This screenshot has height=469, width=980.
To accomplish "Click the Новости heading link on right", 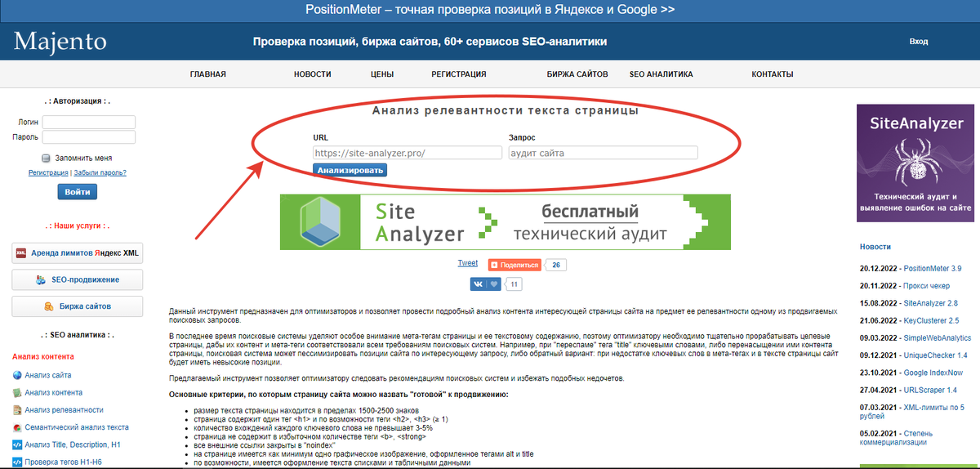I will 875,246.
